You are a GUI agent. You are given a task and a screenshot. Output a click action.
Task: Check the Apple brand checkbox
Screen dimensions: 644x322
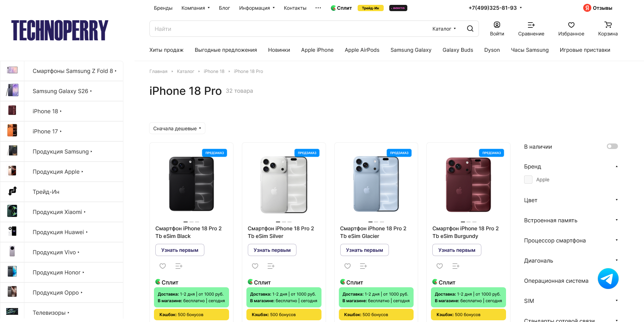(528, 180)
